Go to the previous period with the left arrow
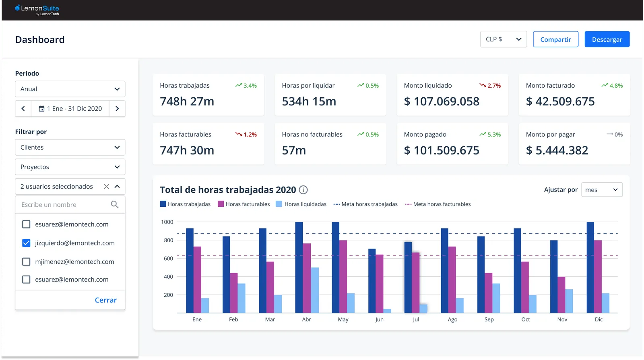The image size is (644, 360). 23,109
